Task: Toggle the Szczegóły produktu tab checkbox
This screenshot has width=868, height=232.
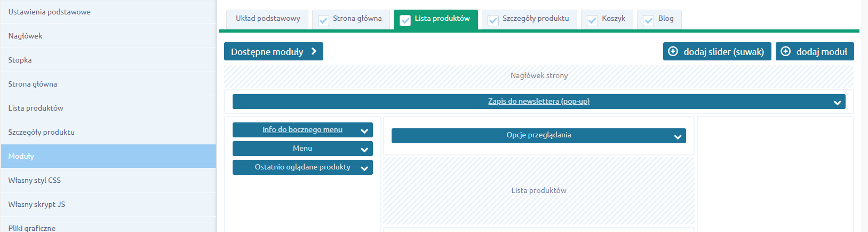Action: (493, 20)
